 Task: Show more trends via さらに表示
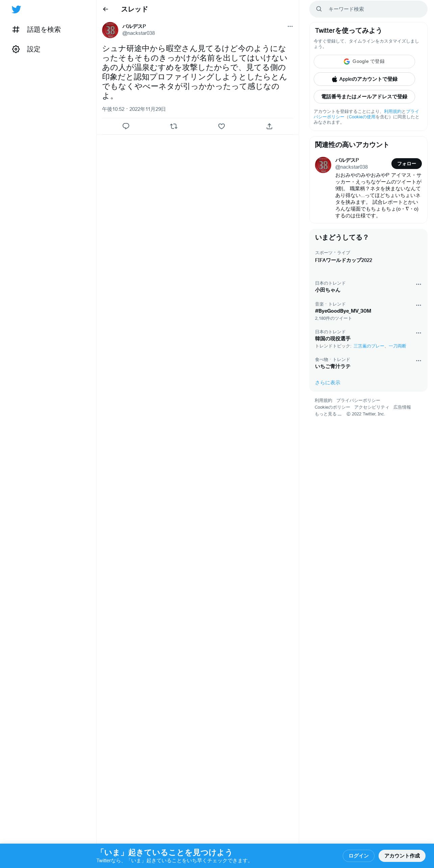click(x=328, y=383)
